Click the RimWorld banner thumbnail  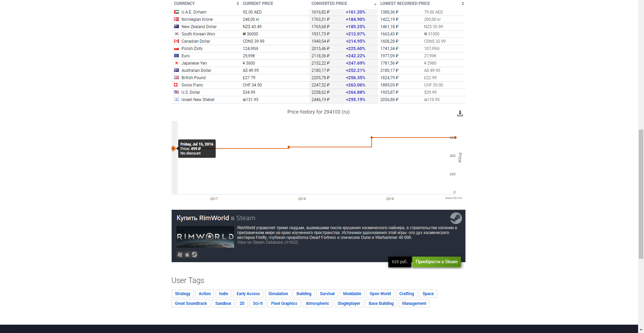205,237
